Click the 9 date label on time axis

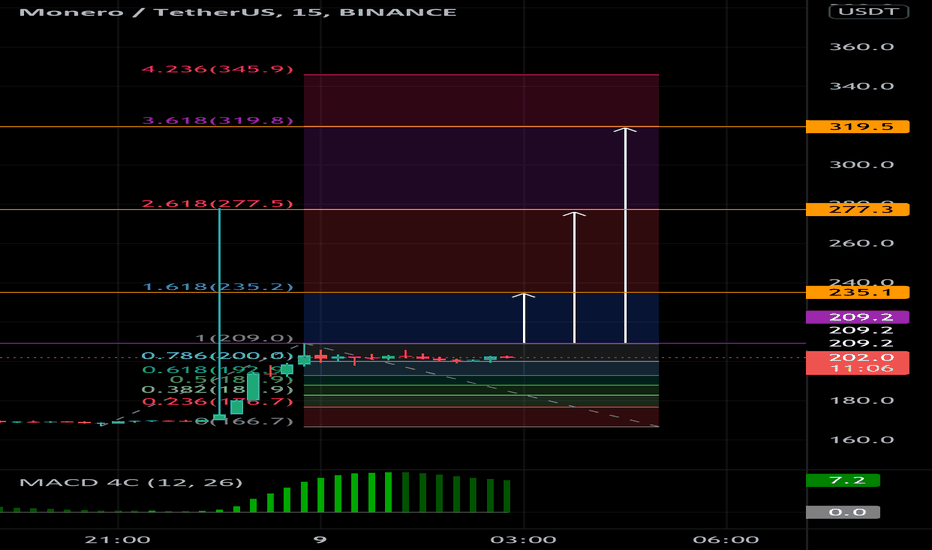(320, 540)
